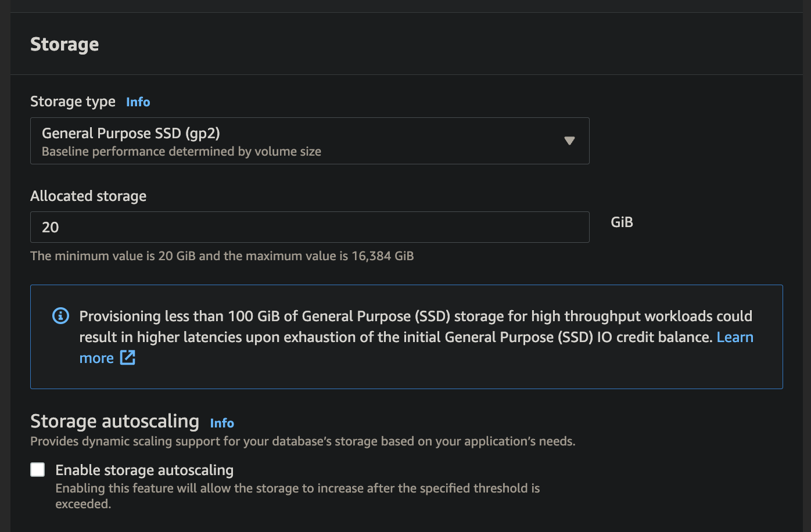Select the 'Baseline performance determined by volume size' option text

tap(181, 152)
